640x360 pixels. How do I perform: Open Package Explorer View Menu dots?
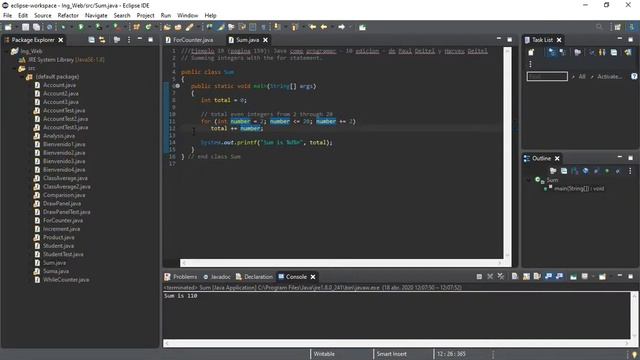tap(129, 40)
